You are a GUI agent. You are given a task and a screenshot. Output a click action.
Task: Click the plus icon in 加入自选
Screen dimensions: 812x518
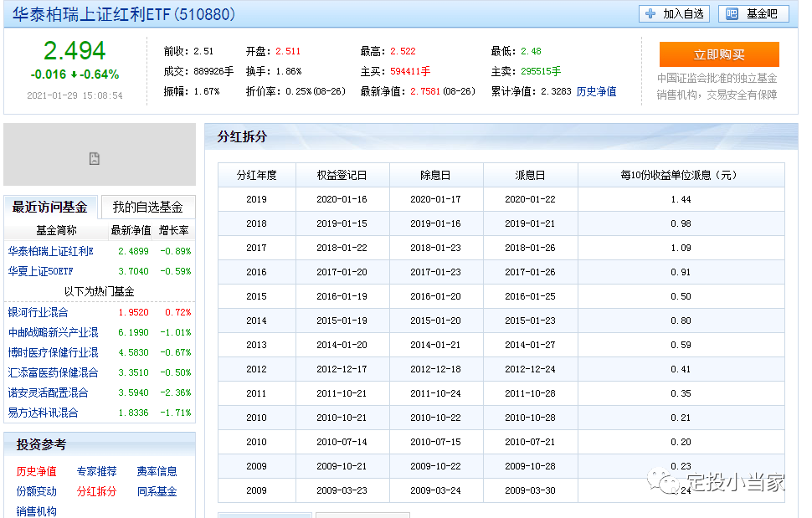[650, 14]
